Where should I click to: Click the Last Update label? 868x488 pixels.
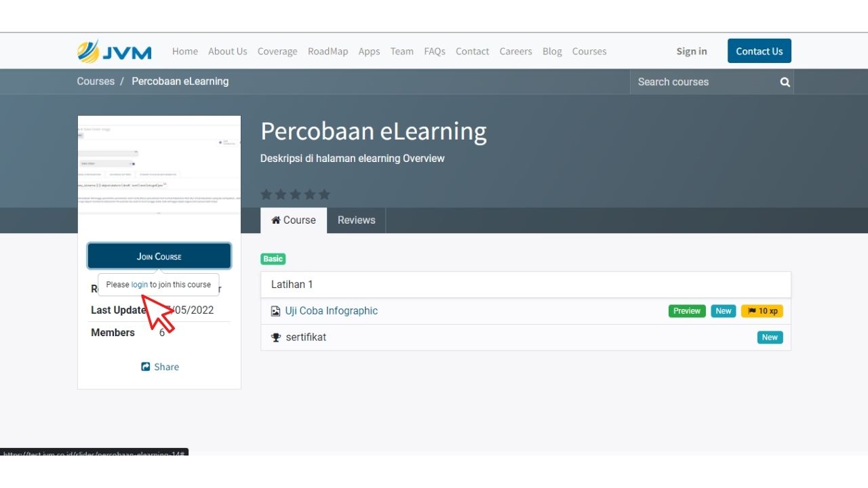click(119, 310)
